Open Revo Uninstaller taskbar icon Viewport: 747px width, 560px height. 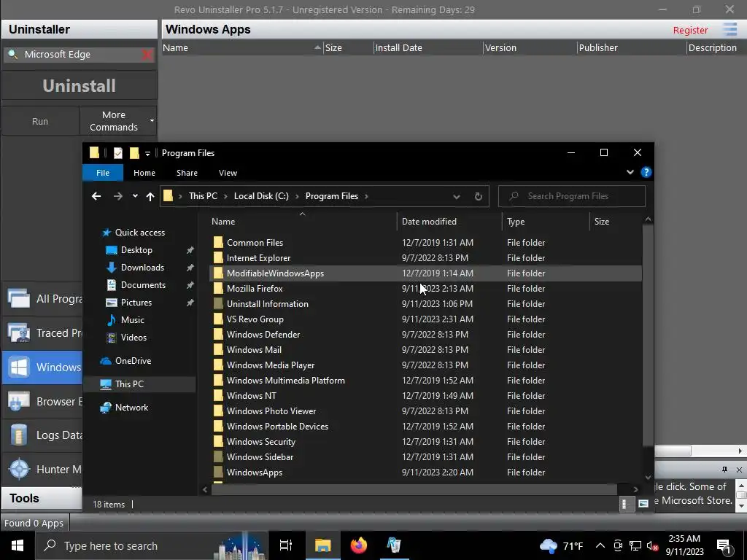[394, 545]
